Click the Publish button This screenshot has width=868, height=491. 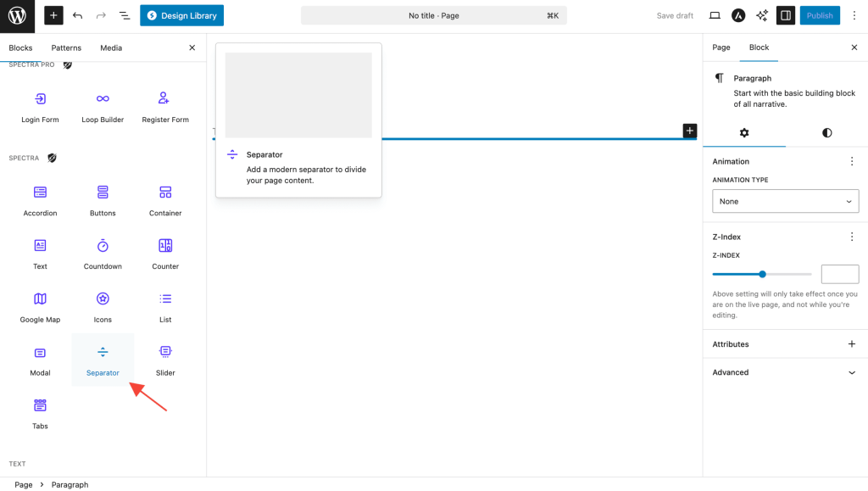click(x=819, y=15)
